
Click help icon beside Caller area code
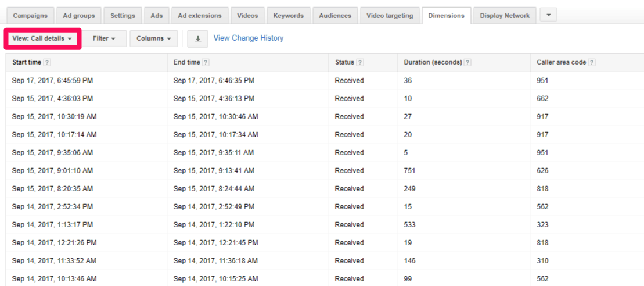tap(592, 63)
